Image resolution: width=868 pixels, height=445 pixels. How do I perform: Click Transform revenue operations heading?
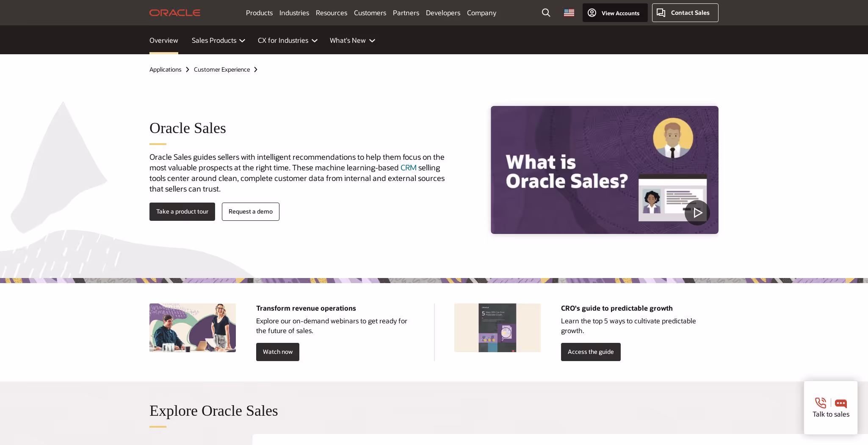(306, 308)
